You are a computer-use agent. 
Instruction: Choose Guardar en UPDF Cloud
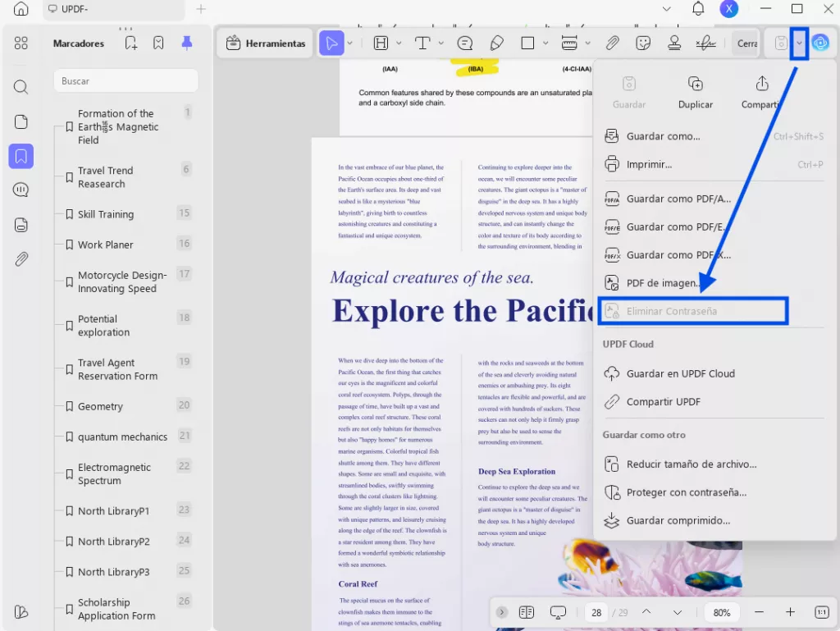coord(714,374)
